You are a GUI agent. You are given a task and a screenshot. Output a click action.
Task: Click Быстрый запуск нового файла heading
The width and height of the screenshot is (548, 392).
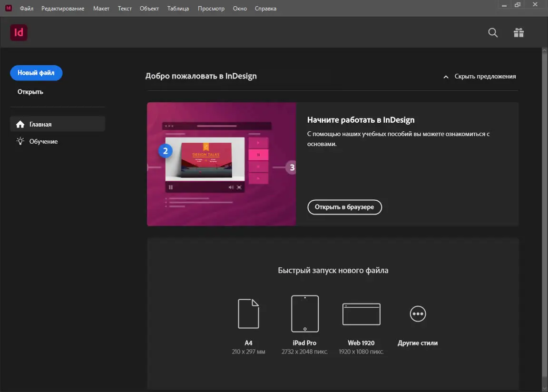(x=333, y=270)
